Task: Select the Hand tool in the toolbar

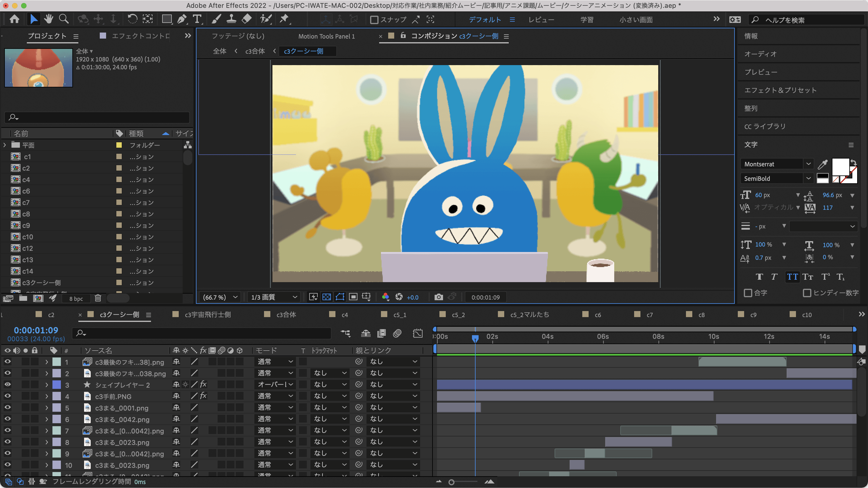Action: coord(49,19)
